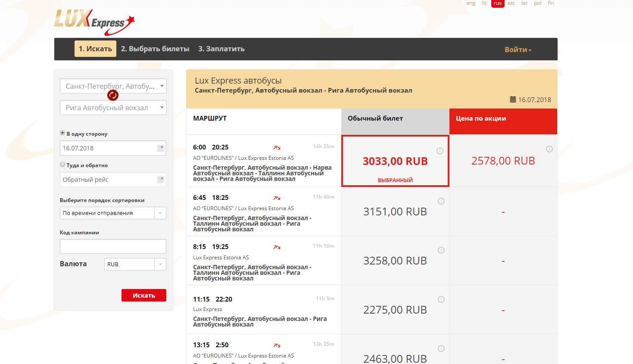The width and height of the screenshot is (633, 364).
Task: Go to step 1. Искать
Action: (95, 49)
